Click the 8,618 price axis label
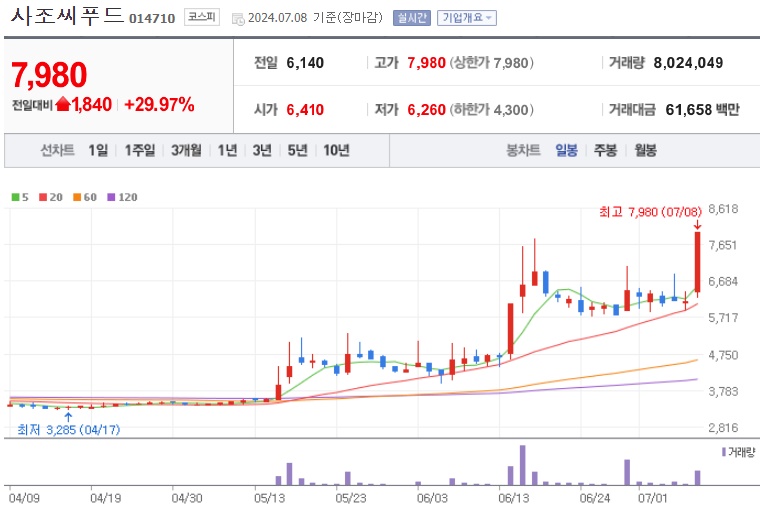 [x=723, y=209]
